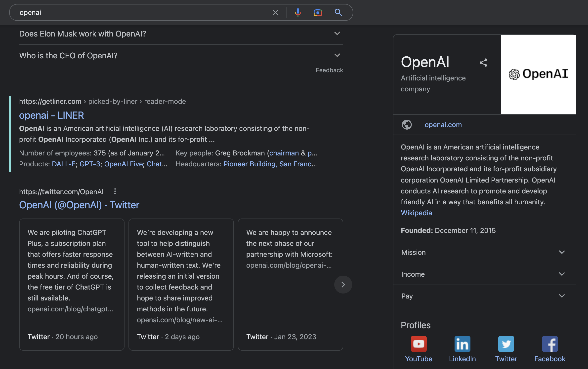Share the OpenAI knowledge panel

(483, 62)
